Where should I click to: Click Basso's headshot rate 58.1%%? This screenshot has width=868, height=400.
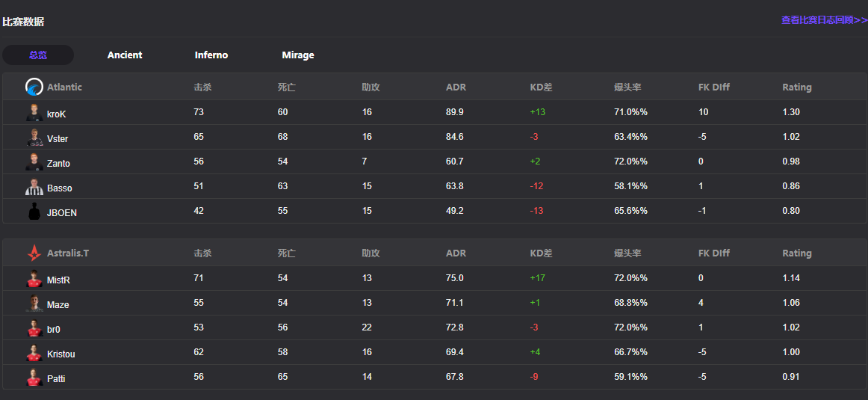(631, 186)
